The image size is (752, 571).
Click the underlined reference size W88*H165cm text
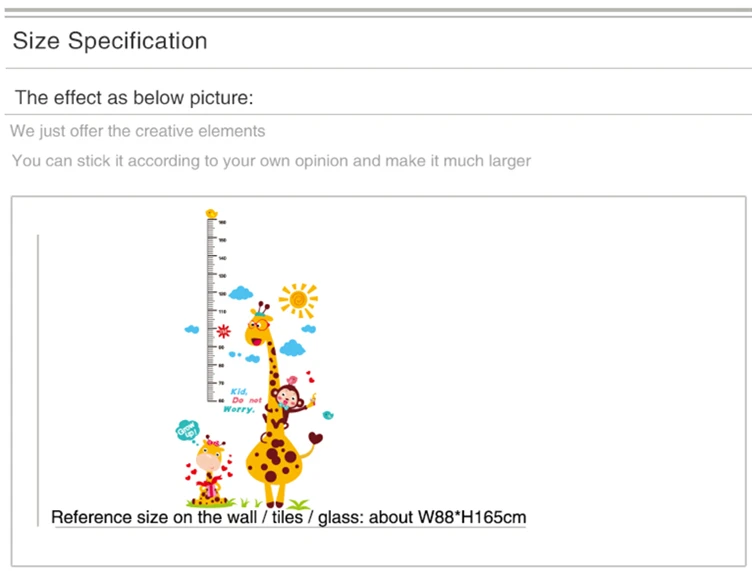point(289,517)
